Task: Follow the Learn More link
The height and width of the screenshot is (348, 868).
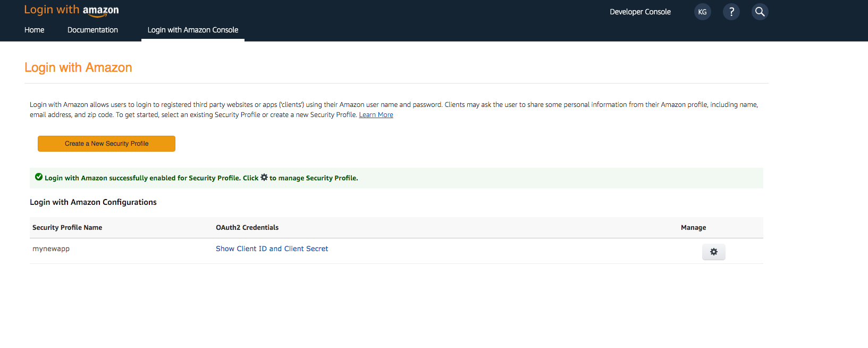Action: point(376,115)
